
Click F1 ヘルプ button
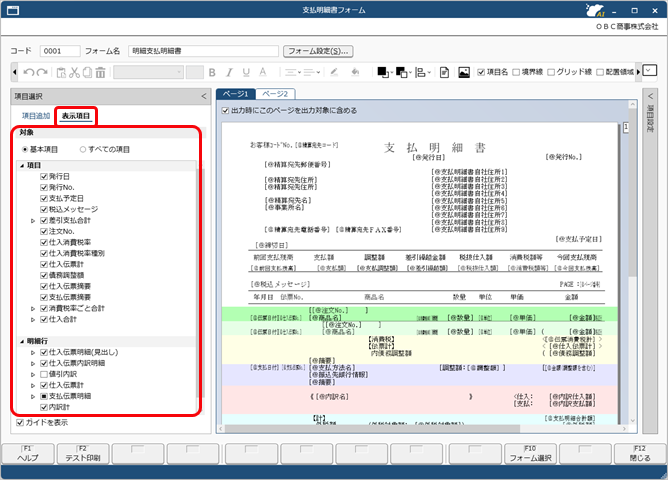(28, 454)
